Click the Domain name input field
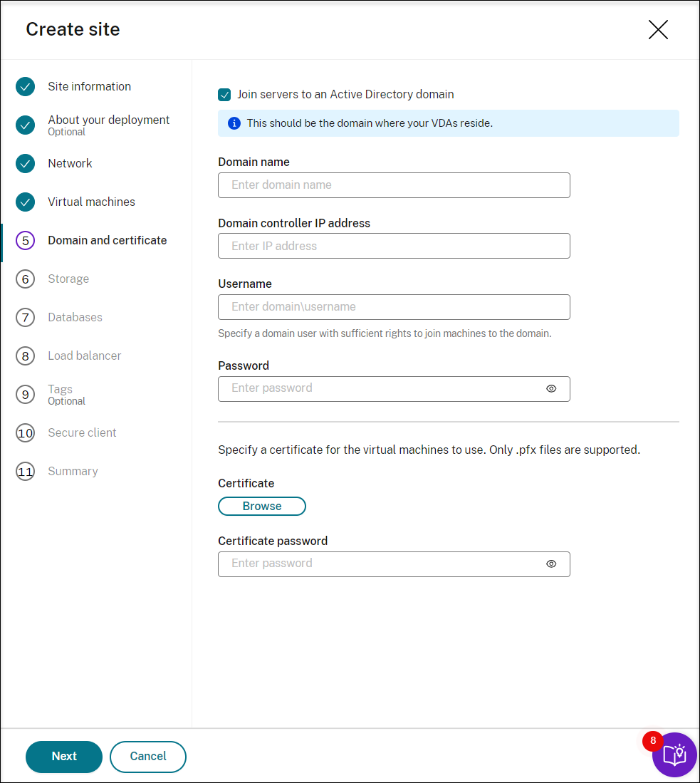 click(394, 185)
